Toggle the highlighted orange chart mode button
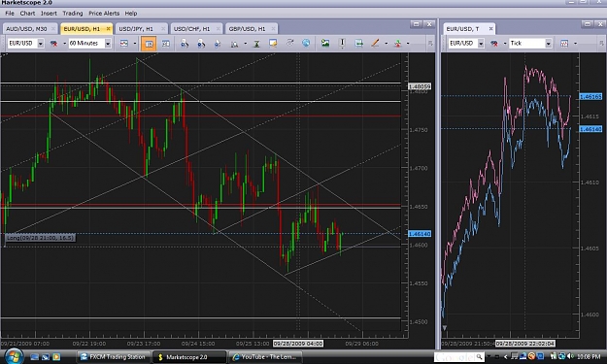Viewport: 607px width, 364px height. (x=149, y=44)
